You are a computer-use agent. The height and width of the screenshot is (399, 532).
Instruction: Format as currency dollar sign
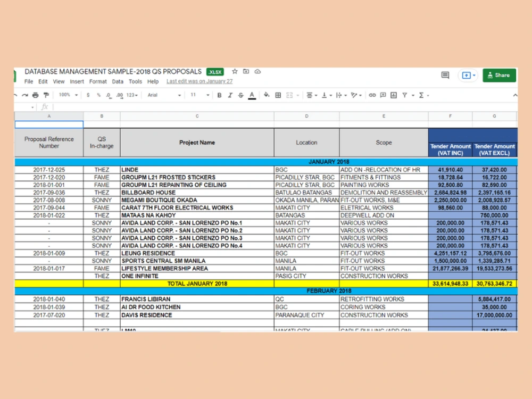click(x=88, y=95)
